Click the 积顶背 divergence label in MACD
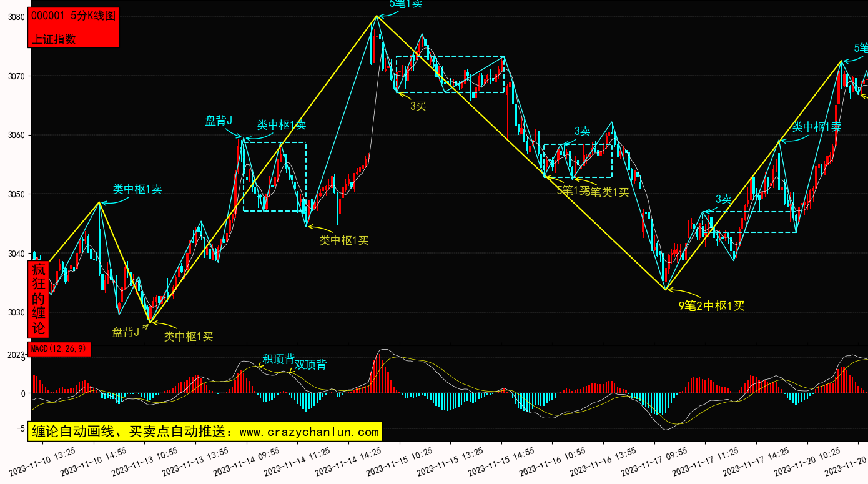868x484 pixels. pos(278,359)
